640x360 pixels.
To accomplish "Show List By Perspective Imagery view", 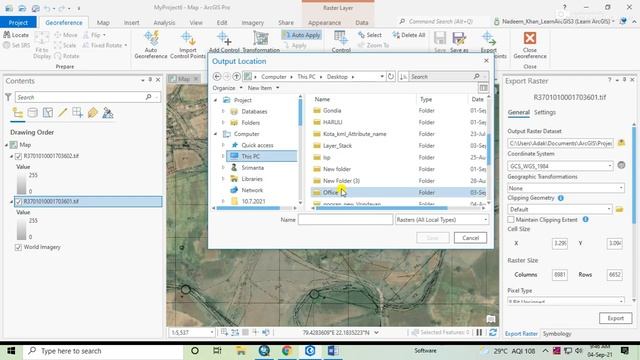I will coord(108,113).
